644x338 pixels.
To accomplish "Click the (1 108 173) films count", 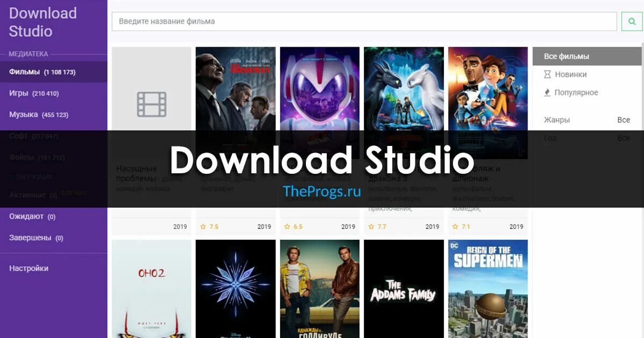I will point(60,72).
